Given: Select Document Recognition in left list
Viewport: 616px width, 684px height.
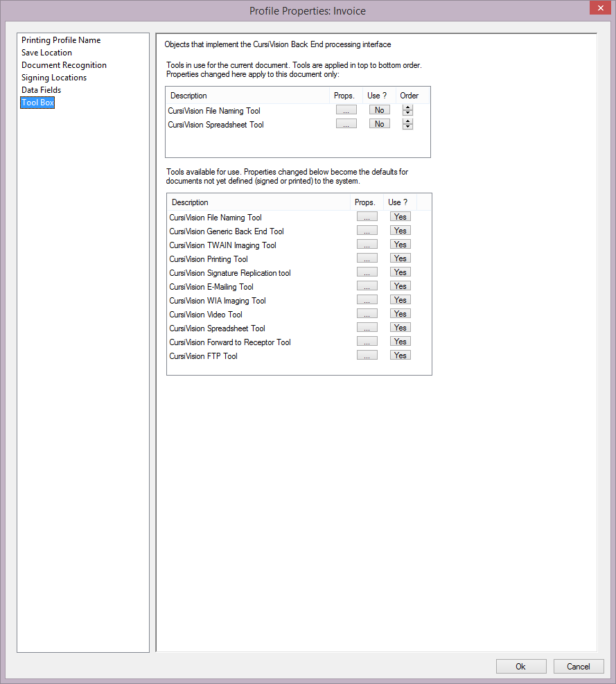Looking at the screenshot, I should click(x=64, y=65).
